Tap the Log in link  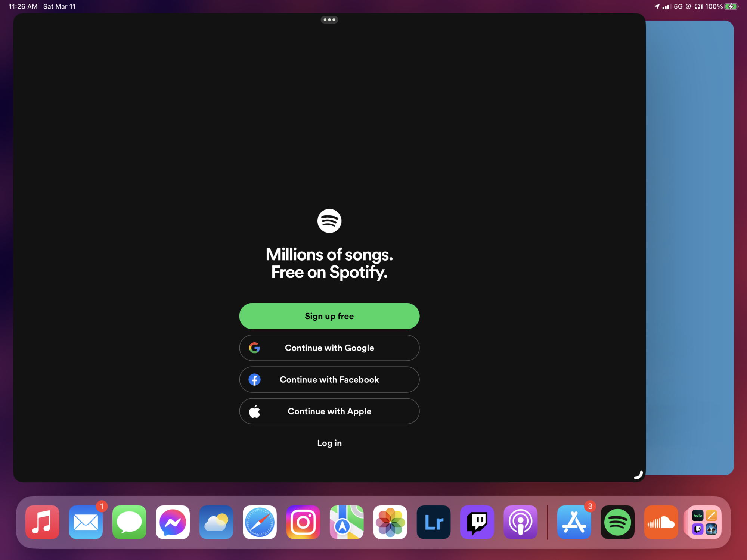329,443
